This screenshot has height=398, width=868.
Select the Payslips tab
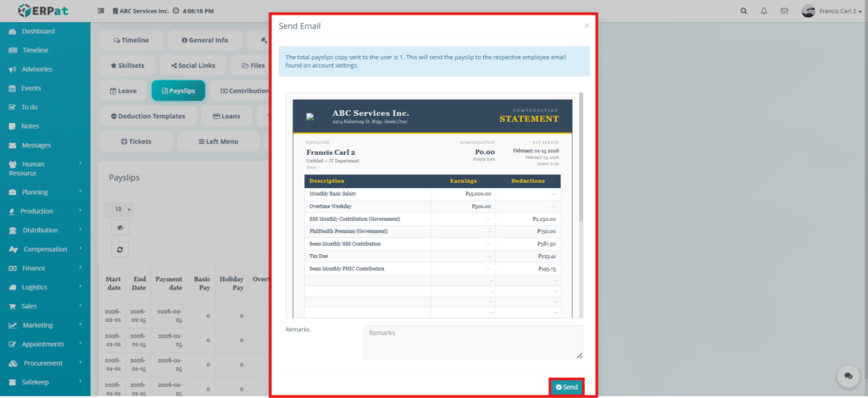pos(178,91)
